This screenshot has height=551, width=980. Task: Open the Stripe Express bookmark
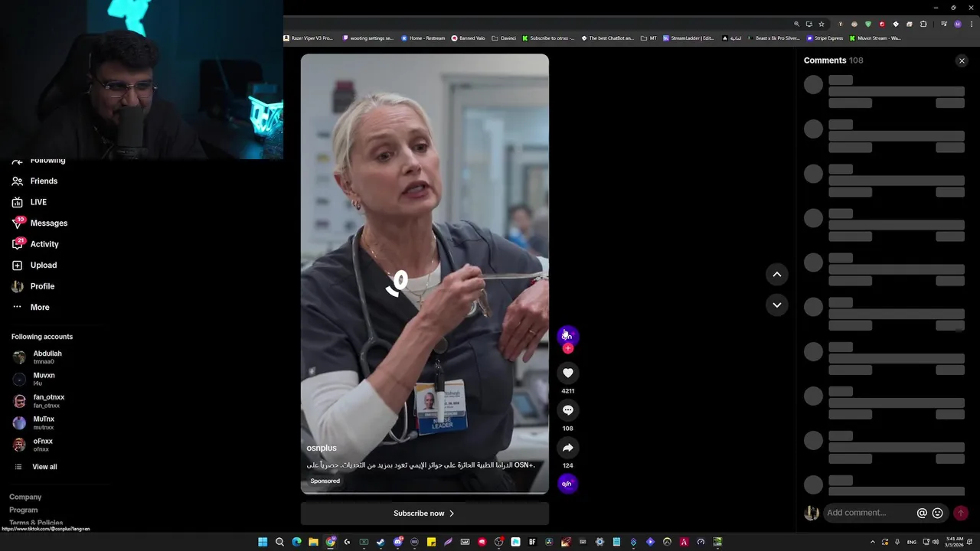(x=825, y=38)
